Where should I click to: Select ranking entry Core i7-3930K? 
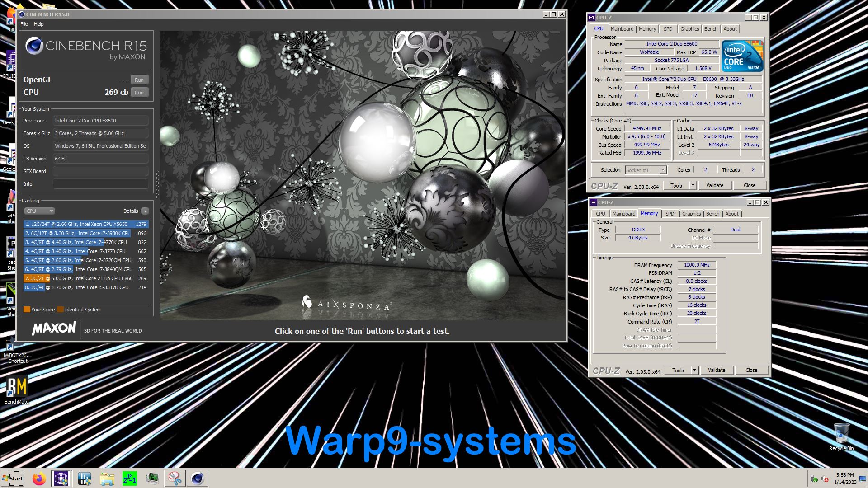click(x=86, y=233)
